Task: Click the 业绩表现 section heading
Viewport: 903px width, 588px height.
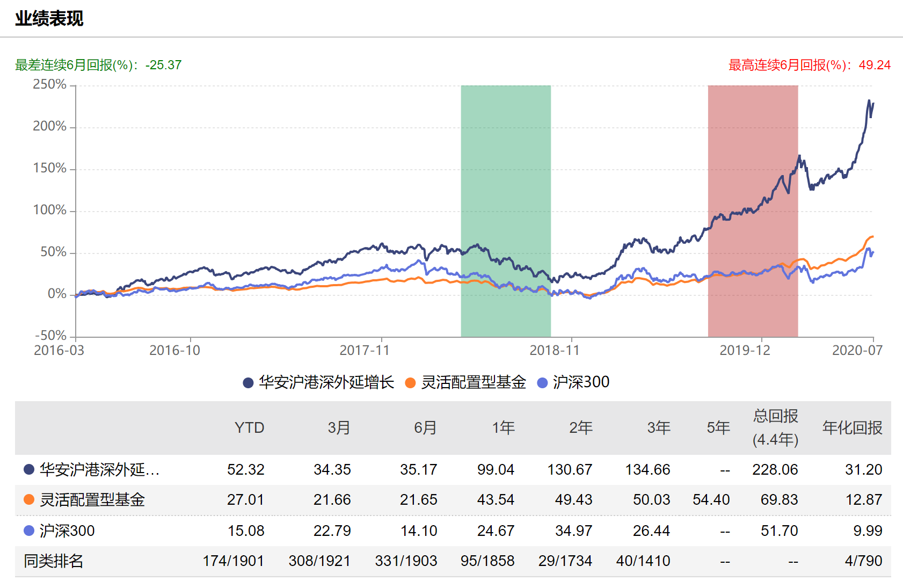Action: pyautogui.click(x=49, y=19)
